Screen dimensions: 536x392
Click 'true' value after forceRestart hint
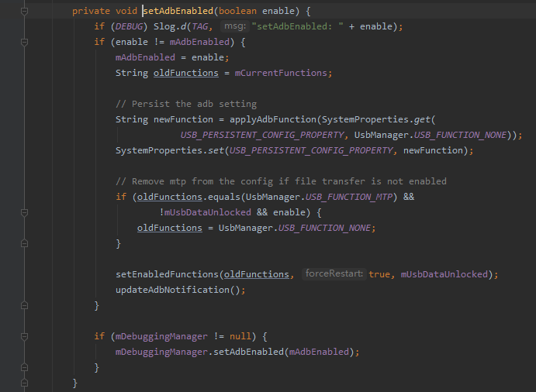click(x=379, y=274)
